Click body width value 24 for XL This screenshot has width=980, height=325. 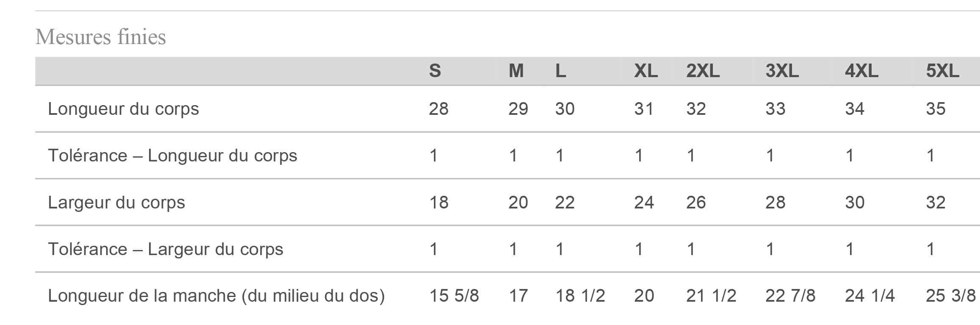tap(644, 202)
